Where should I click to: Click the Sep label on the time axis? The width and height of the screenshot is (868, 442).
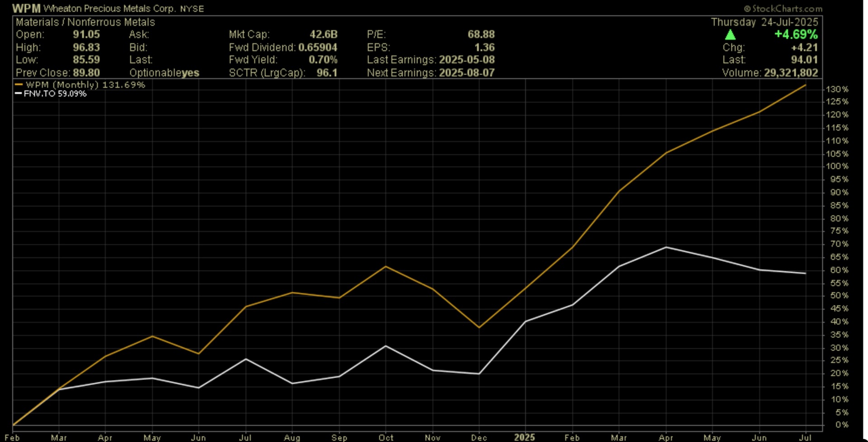(339, 438)
